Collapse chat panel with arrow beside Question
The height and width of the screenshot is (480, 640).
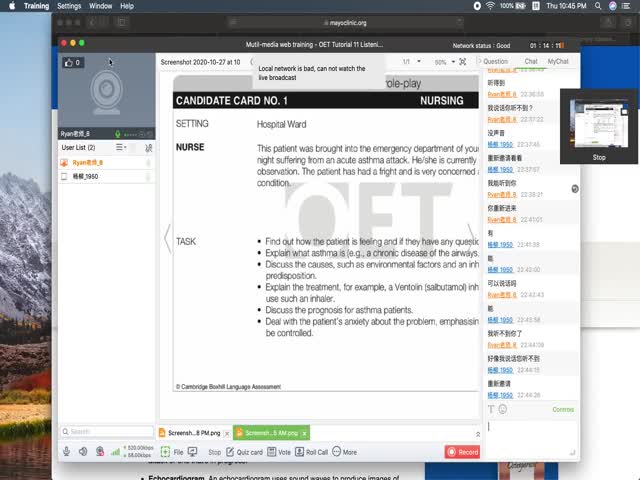coord(479,61)
